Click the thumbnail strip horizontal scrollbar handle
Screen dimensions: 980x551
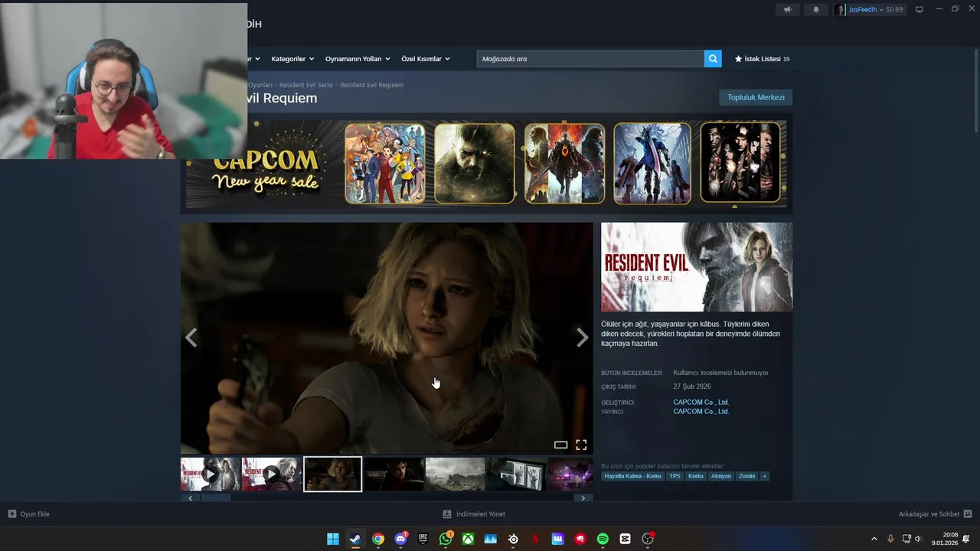[215, 498]
